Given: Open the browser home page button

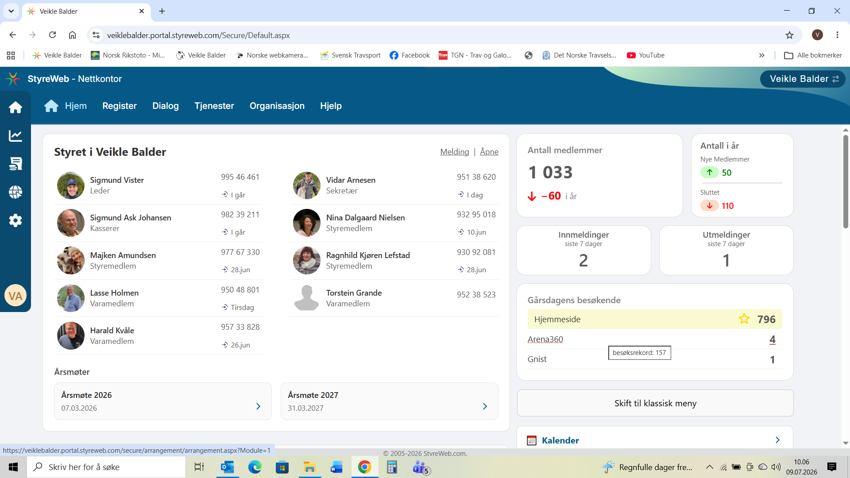Looking at the screenshot, I should click(x=72, y=35).
